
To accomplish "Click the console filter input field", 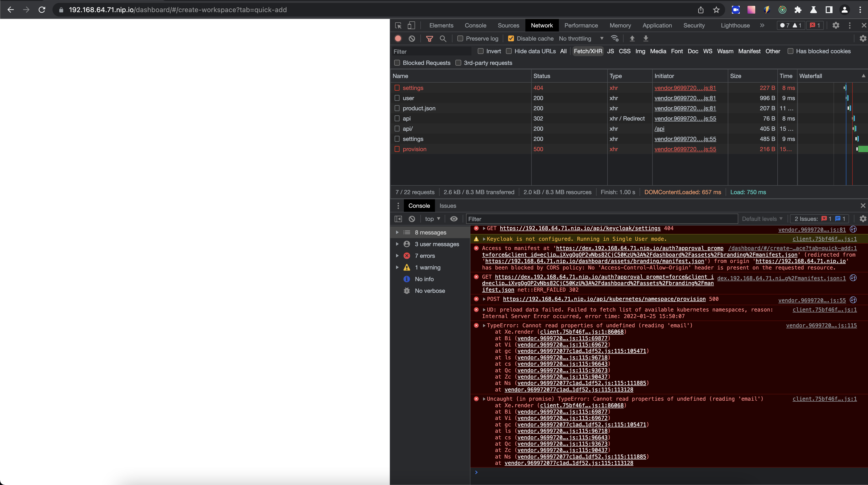I will tap(600, 219).
